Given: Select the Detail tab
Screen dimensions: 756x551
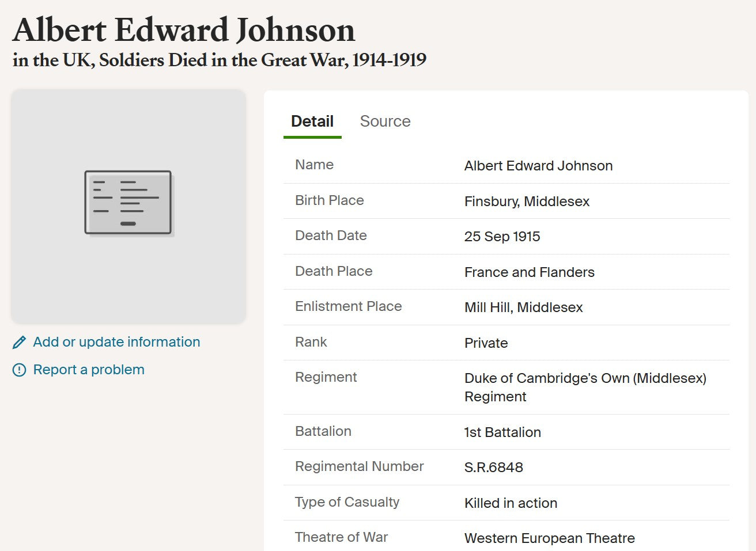Looking at the screenshot, I should [312, 121].
